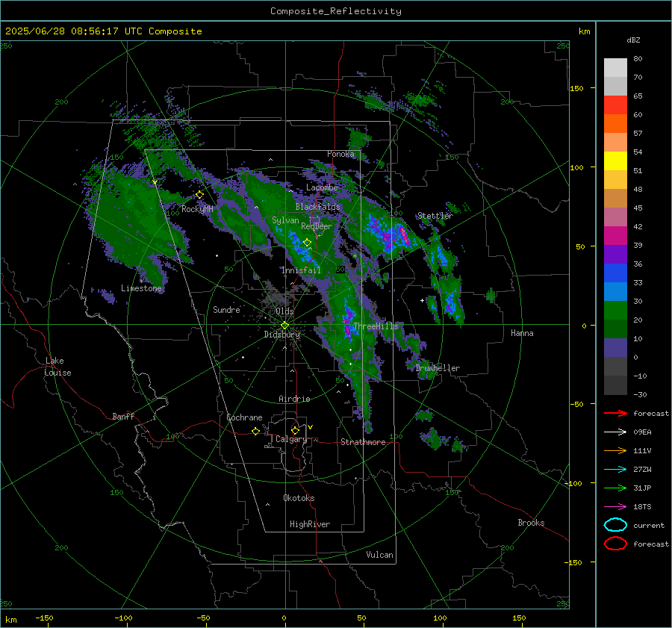Screen dimensions: 672x628
Task: Click the Vulcan city label
Action: click(x=379, y=555)
